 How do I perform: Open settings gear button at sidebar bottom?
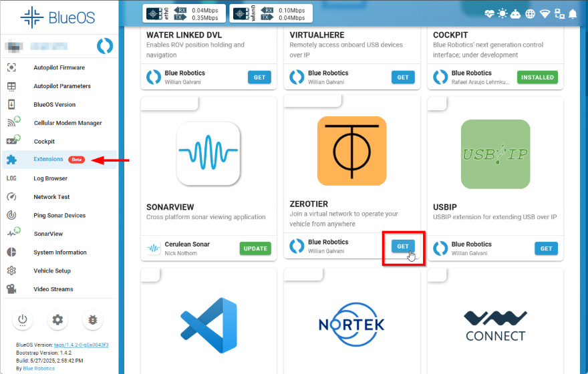[x=57, y=320]
